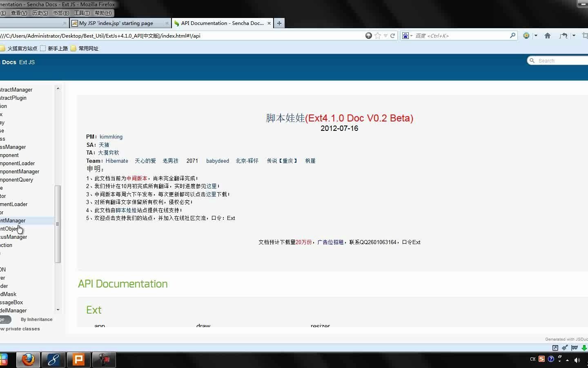Viewport: 588px width, 368px height.
Task: Click the Sogou input method tray icon
Action: point(541,359)
